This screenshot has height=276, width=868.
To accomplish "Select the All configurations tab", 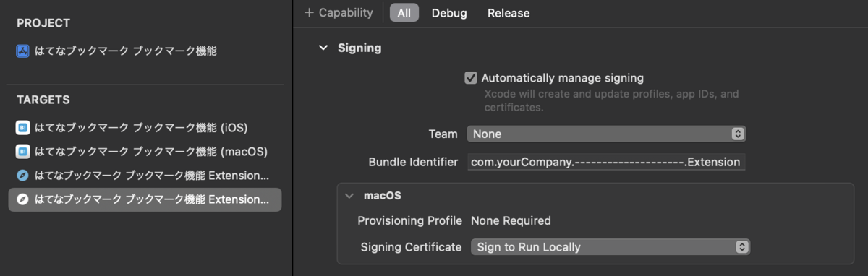I will pyautogui.click(x=404, y=13).
